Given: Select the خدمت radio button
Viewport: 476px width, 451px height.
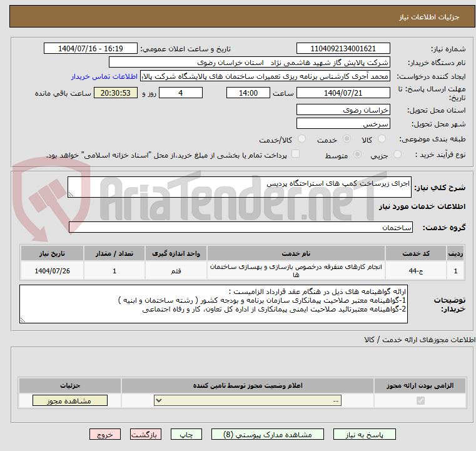Looking at the screenshot, I should [347, 139].
